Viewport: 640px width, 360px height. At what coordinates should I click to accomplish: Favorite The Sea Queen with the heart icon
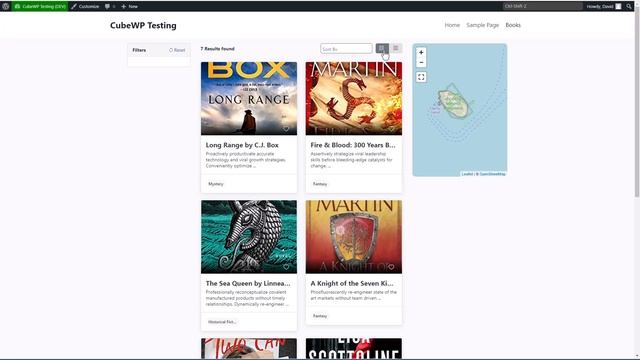click(x=286, y=267)
